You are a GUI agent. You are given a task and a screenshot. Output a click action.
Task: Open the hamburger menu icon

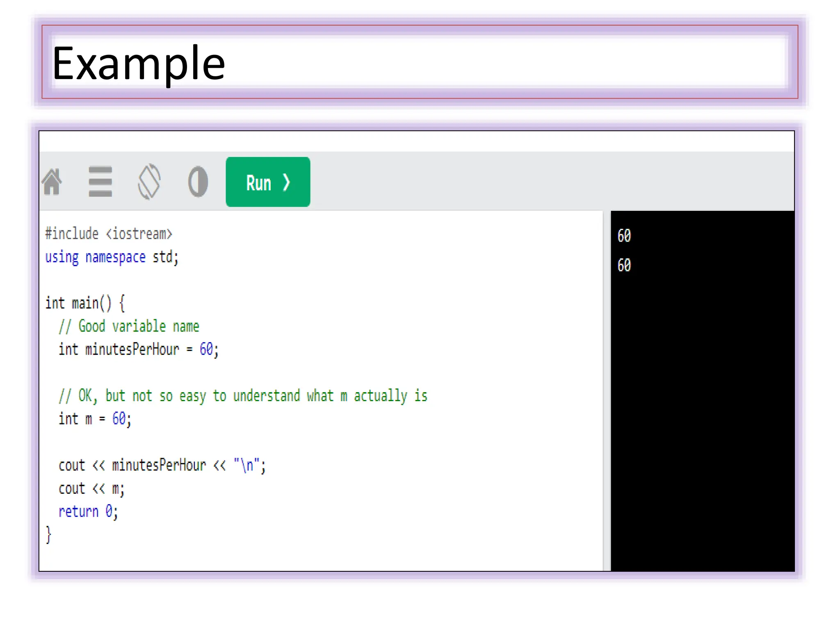[100, 181]
